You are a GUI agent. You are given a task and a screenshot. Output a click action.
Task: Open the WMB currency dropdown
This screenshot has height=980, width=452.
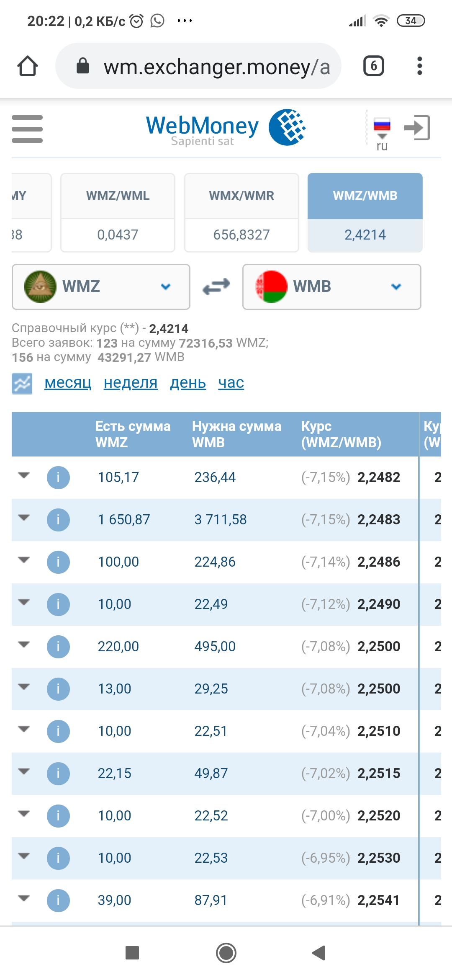pos(331,287)
